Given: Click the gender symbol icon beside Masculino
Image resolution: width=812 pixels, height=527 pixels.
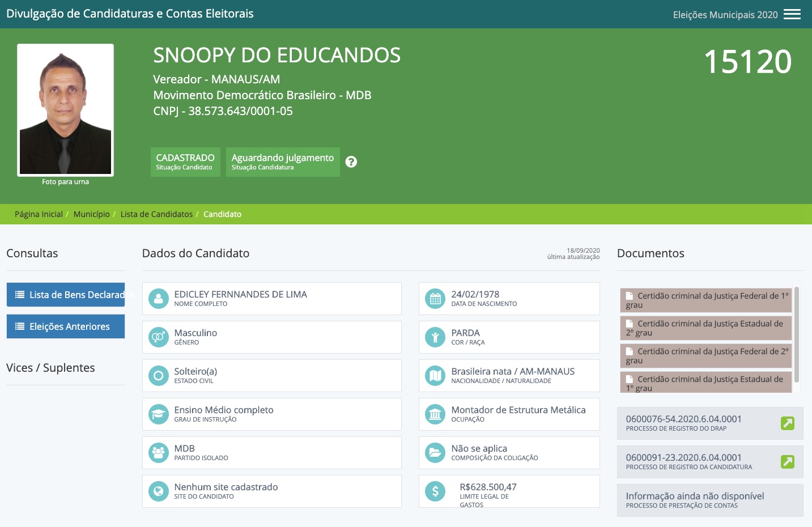Looking at the screenshot, I should point(159,337).
